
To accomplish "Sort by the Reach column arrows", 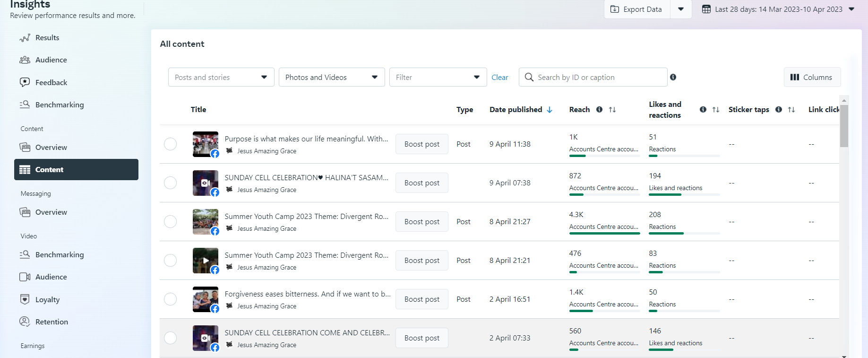I will click(x=612, y=110).
